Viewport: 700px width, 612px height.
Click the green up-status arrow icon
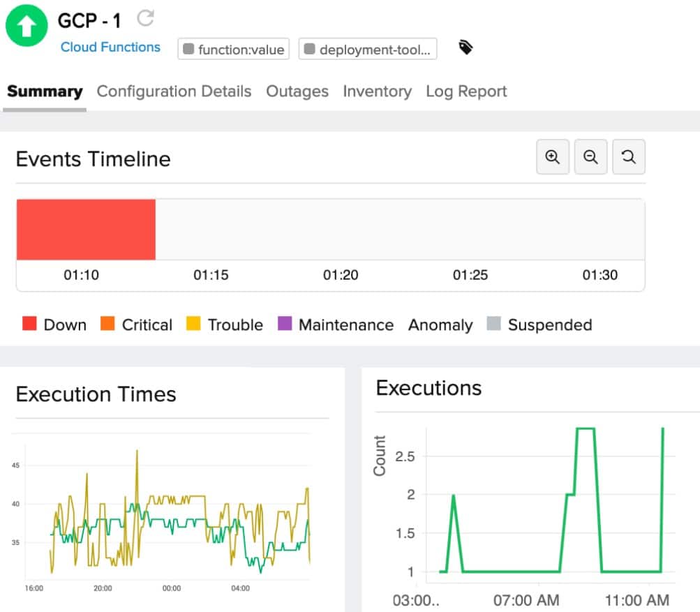(x=27, y=25)
